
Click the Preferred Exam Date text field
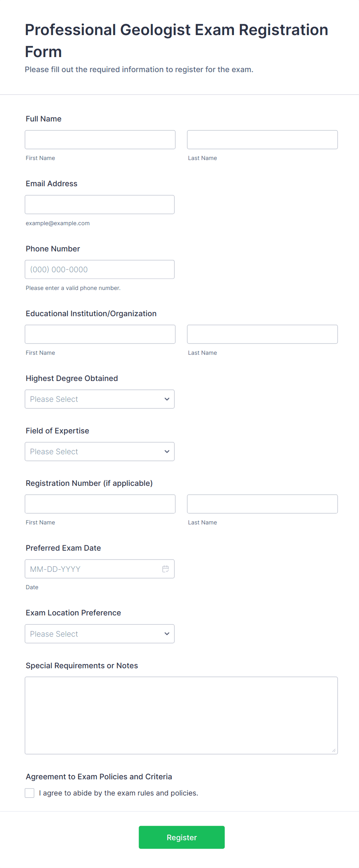[93, 569]
